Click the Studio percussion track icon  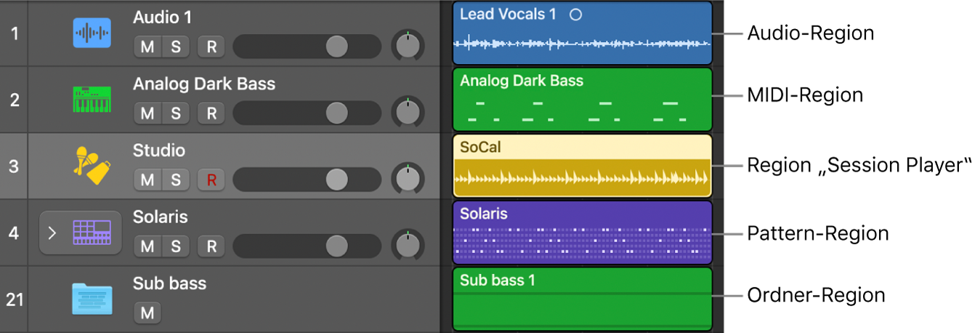[x=92, y=166]
